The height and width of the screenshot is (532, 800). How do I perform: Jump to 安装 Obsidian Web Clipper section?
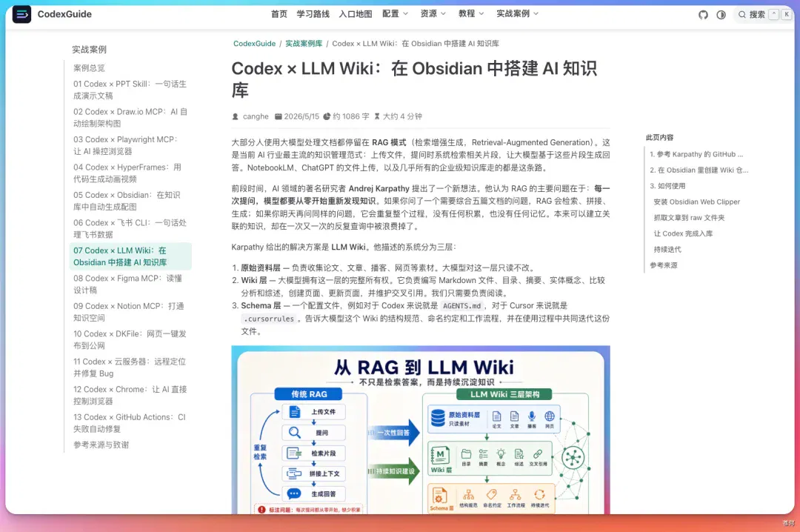[x=697, y=202]
